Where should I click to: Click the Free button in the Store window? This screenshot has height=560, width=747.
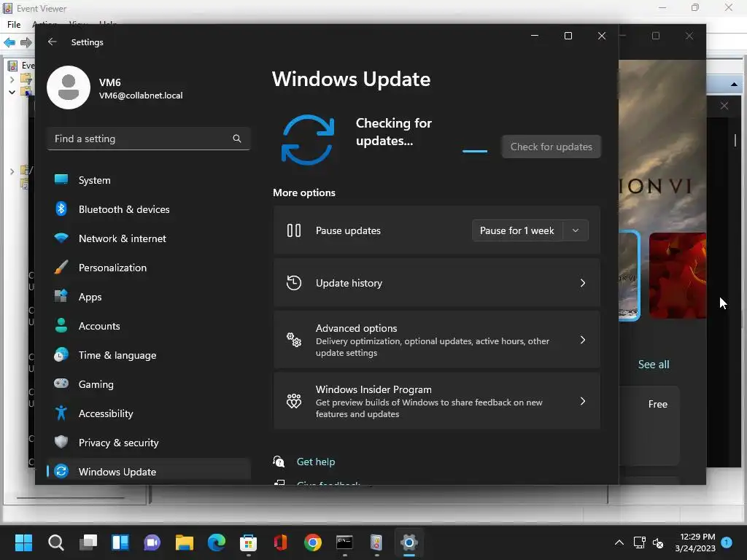tap(657, 404)
